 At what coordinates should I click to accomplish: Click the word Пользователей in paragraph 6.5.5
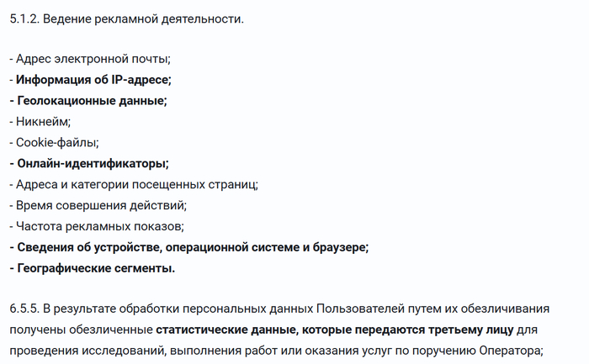coord(361,309)
